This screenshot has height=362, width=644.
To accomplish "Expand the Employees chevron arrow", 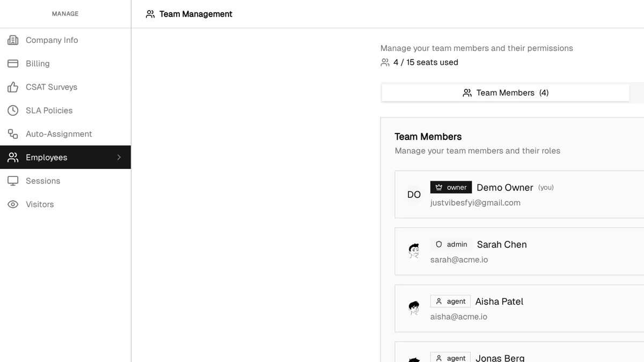I will (x=119, y=157).
